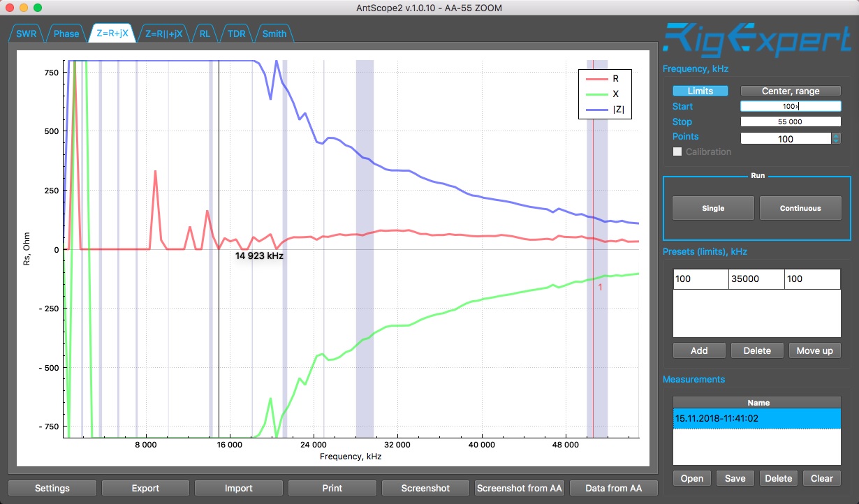
Task: Click the |Z| blue legend swatch
Action: click(x=595, y=108)
